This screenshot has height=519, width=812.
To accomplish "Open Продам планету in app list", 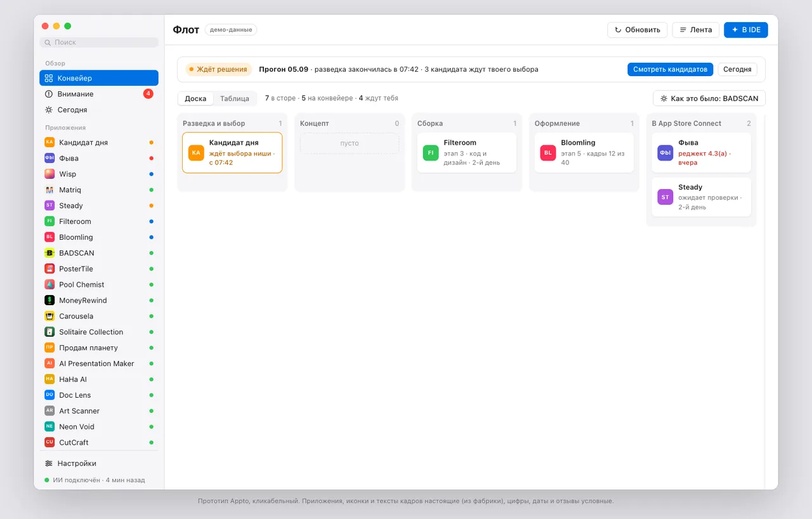I will tap(99, 348).
